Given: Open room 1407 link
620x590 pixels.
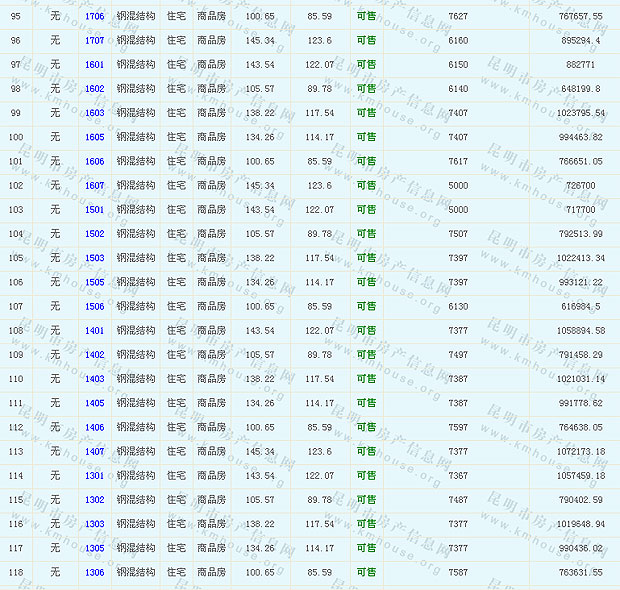Looking at the screenshot, I should click(94, 452).
